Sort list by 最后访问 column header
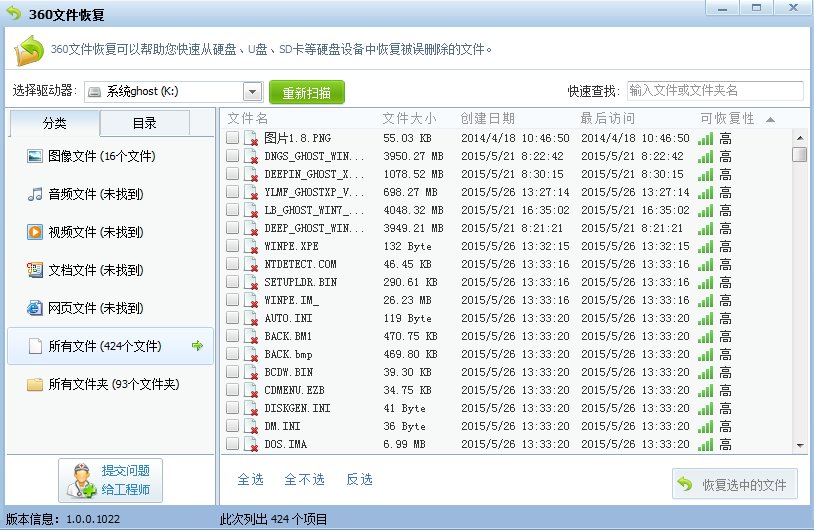The width and height of the screenshot is (814, 530). click(607, 118)
